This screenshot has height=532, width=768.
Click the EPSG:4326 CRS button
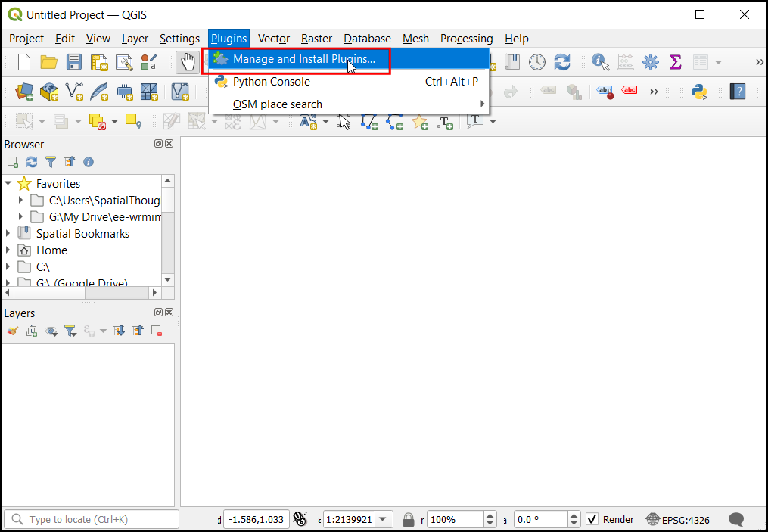678,519
